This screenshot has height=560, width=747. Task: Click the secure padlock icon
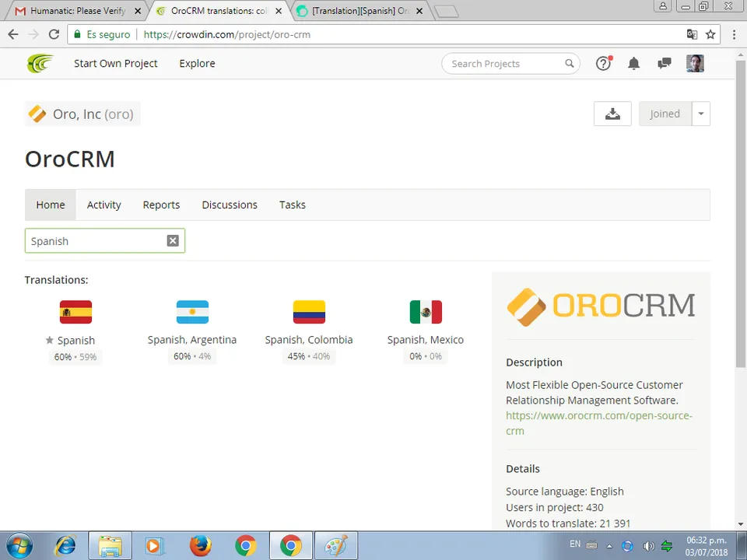(78, 34)
